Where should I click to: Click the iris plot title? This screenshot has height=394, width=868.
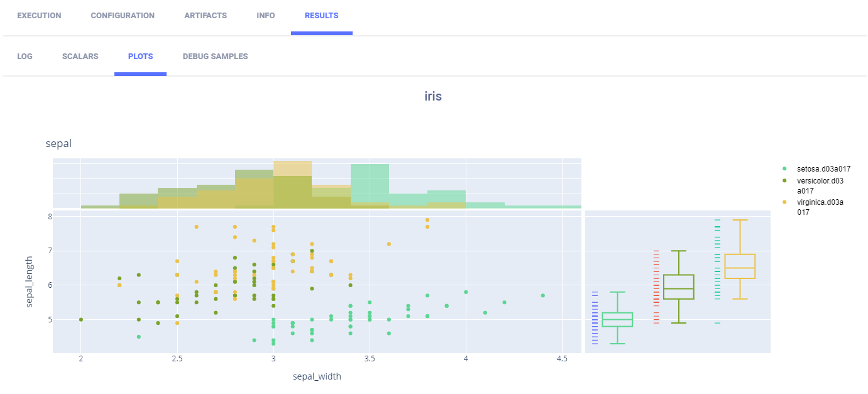[433, 97]
